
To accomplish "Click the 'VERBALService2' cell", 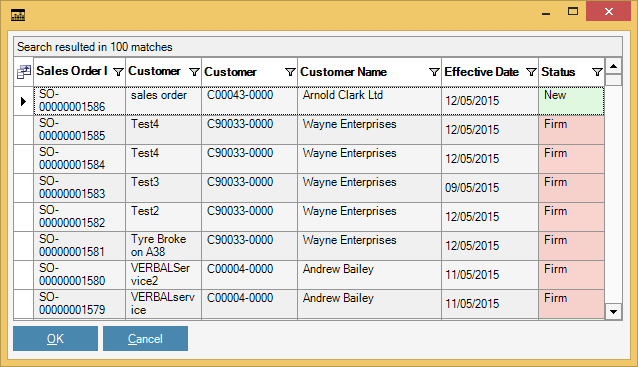I will (164, 275).
